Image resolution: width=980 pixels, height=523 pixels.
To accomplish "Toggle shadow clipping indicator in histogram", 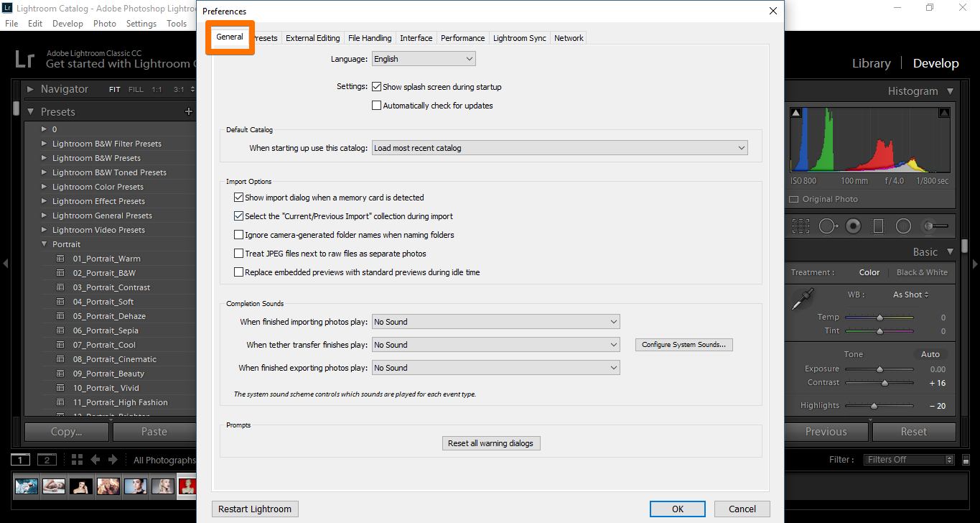I will pyautogui.click(x=795, y=113).
